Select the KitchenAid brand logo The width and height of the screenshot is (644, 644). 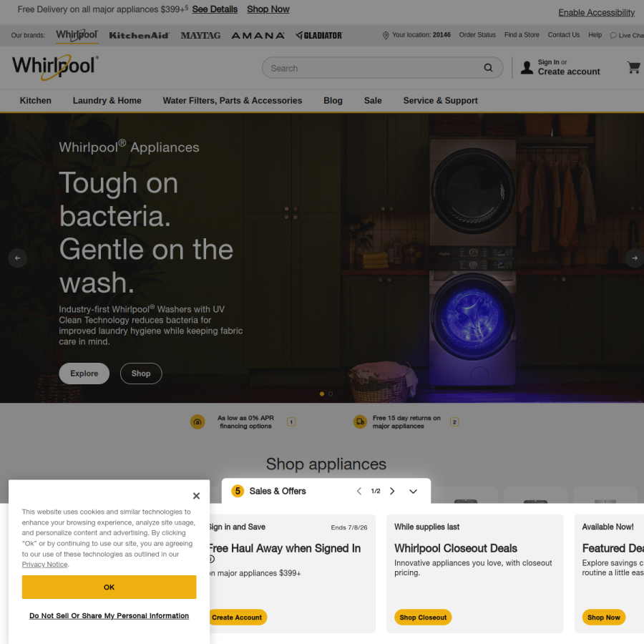140,35
